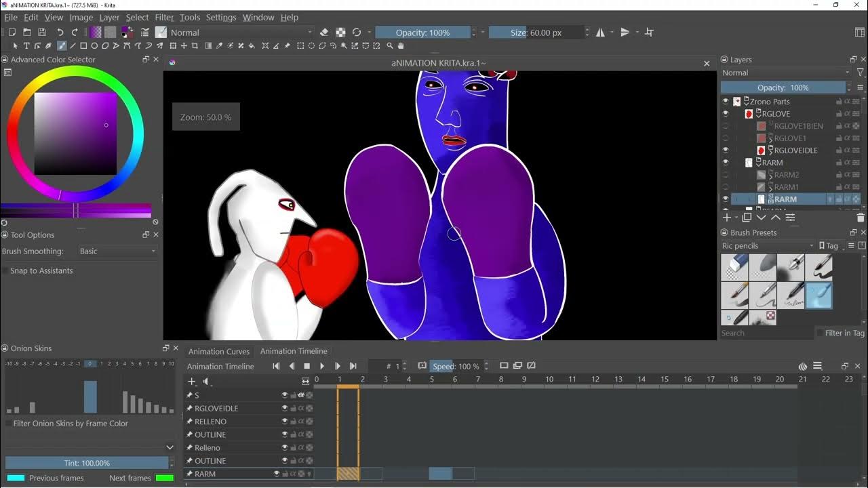This screenshot has height=488, width=868.
Task: Select the Rectangular Selection tool
Action: pos(300,46)
